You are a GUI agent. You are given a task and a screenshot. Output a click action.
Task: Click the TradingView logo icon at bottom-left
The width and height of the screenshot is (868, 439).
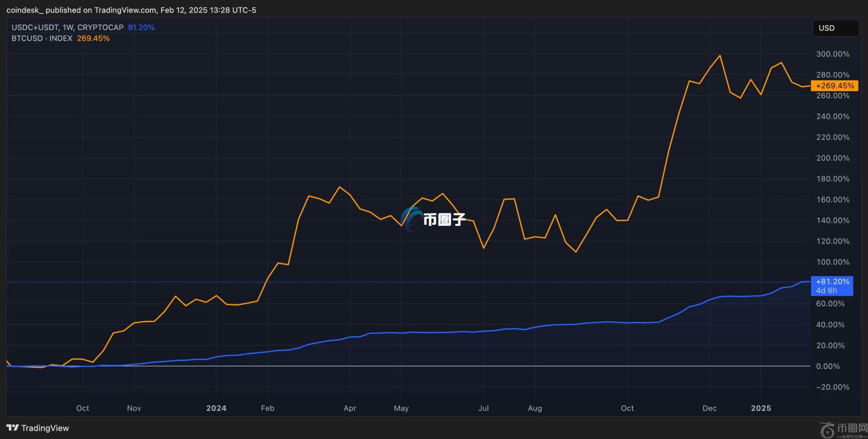tap(13, 428)
